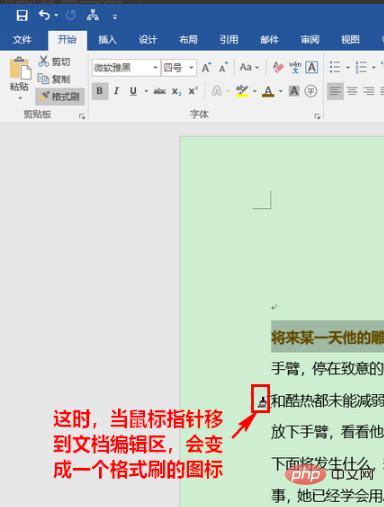Click the text line 放下手臂，看看他
Screen dimensions: 384x507
coord(327,432)
